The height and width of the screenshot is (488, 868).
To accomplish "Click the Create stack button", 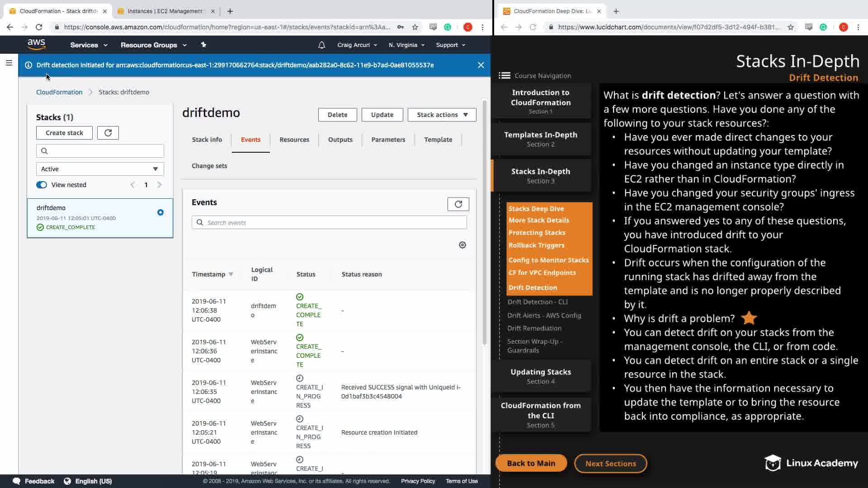I will point(64,133).
